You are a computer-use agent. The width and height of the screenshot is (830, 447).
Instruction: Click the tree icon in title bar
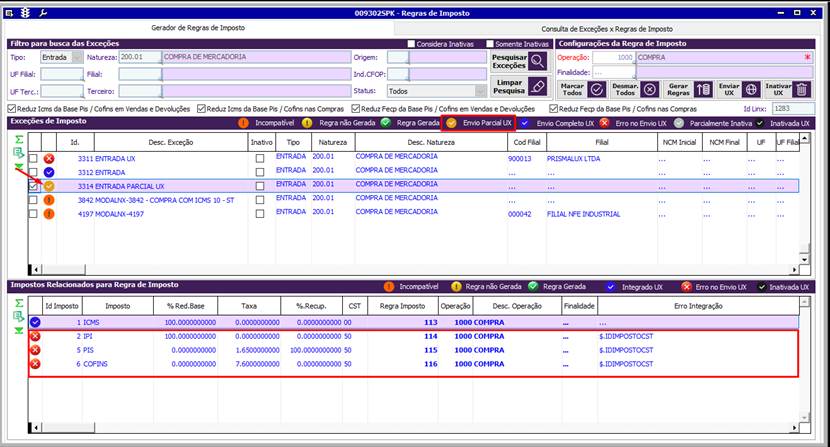point(25,13)
